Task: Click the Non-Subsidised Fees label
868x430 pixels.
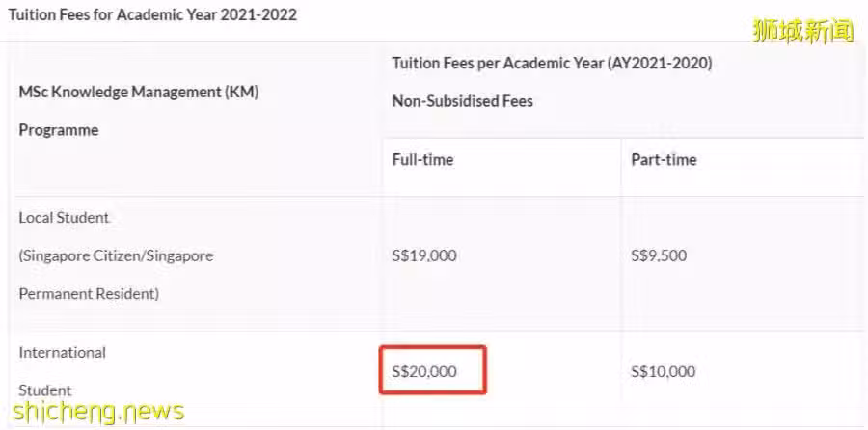Action: (463, 101)
